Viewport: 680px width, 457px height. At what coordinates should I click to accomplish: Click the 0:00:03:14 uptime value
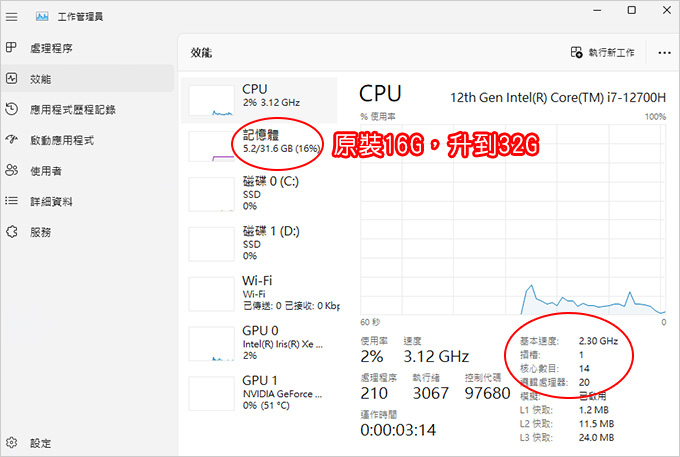click(398, 430)
